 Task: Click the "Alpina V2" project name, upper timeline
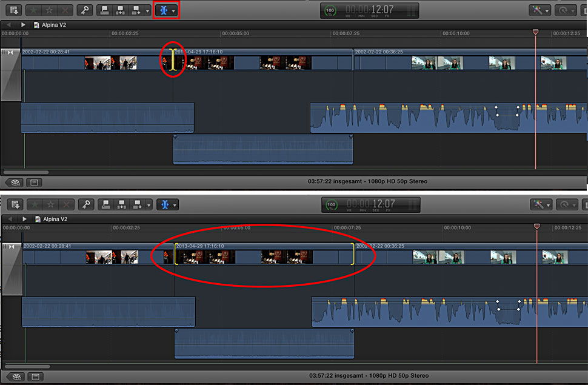53,25
